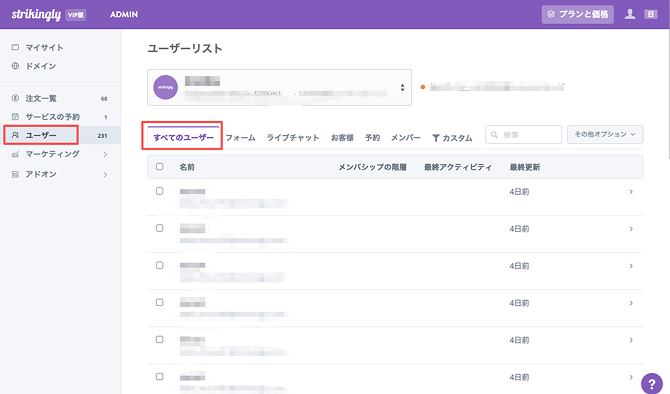Select ユーザー in the sidebar
This screenshot has width=670, height=394.
tap(41, 135)
